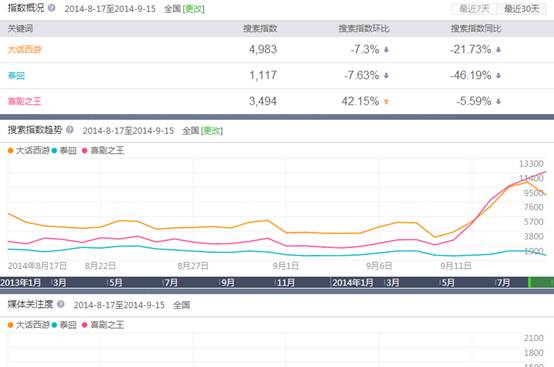Click 更改 link in 搜索指数趋势 header
This screenshot has height=367, width=554.
coord(212,131)
